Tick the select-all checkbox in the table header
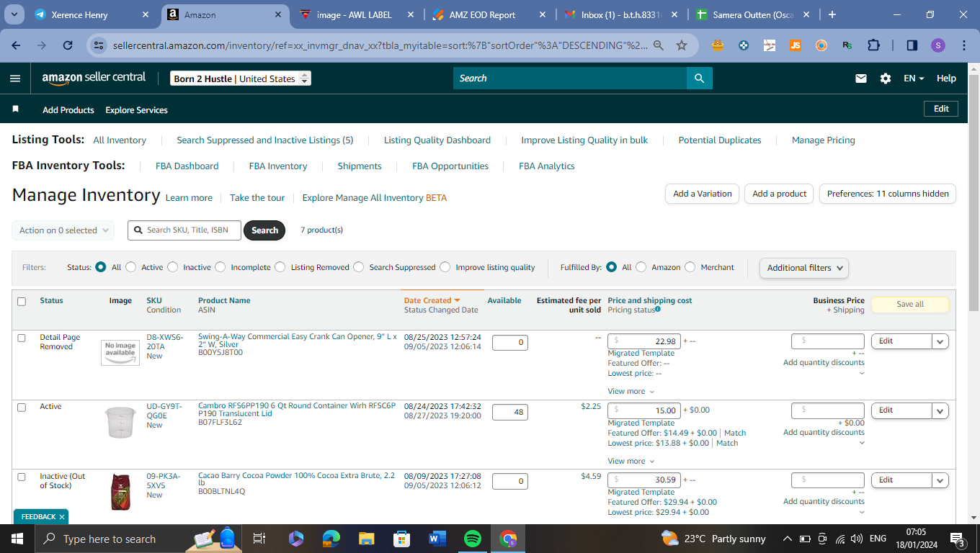The height and width of the screenshot is (553, 980). (22, 302)
